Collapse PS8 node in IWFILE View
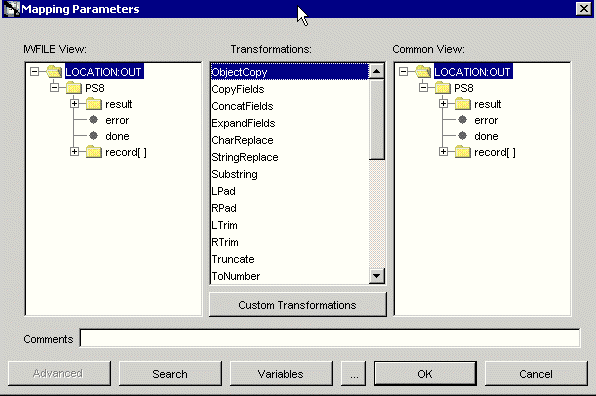Screen dimensions: 596x396 [54, 87]
